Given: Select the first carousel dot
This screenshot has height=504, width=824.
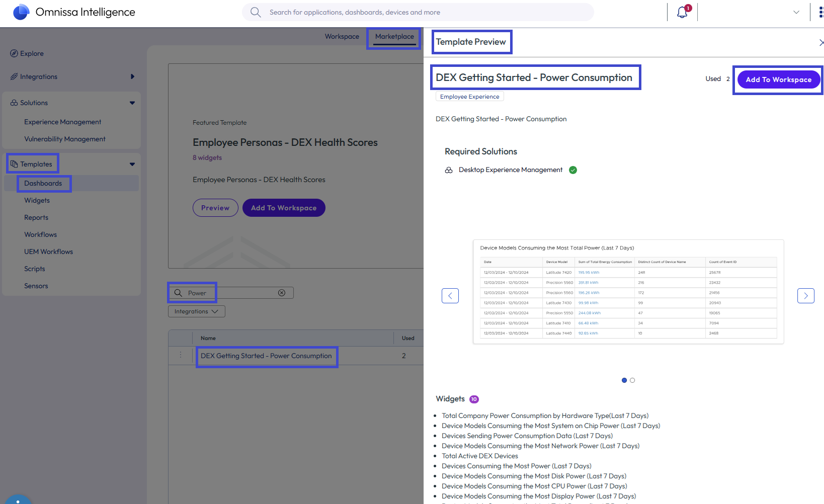Looking at the screenshot, I should coord(624,380).
